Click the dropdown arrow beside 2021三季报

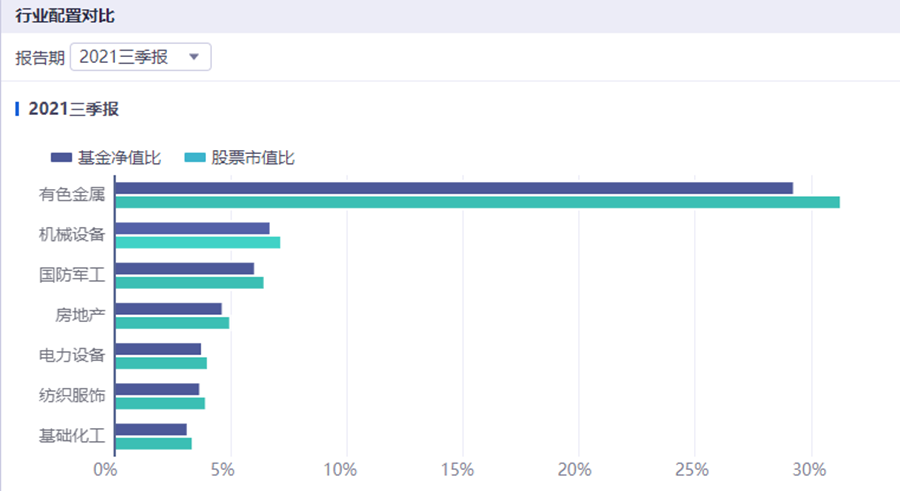194,57
